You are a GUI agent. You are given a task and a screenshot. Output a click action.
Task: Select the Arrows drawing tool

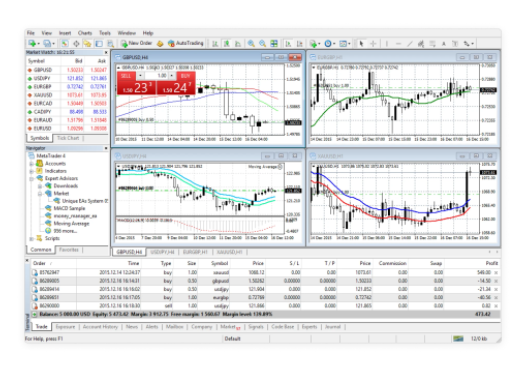pyautogui.click(x=466, y=43)
